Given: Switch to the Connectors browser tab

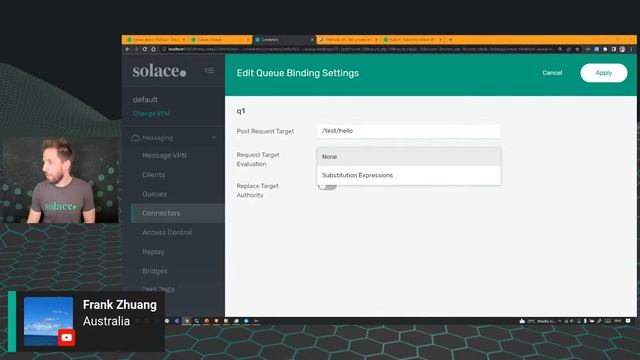Looking at the screenshot, I should 284,40.
